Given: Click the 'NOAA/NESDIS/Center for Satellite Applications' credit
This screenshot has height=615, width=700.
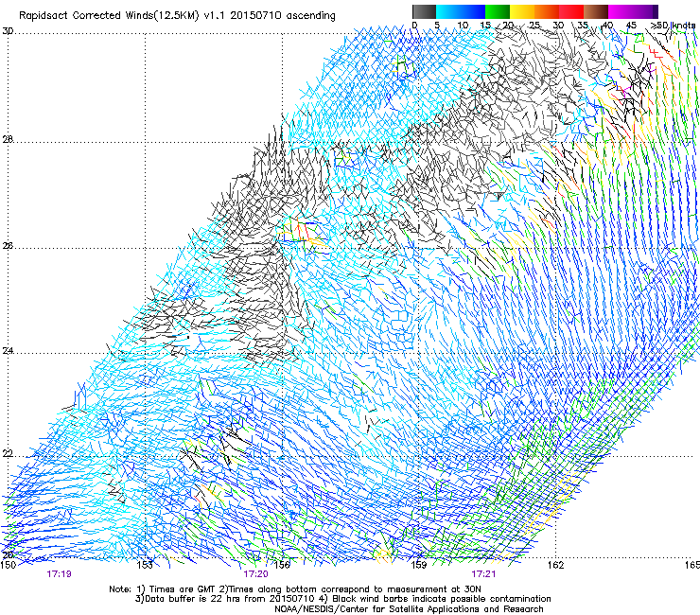Looking at the screenshot, I should [409, 609].
